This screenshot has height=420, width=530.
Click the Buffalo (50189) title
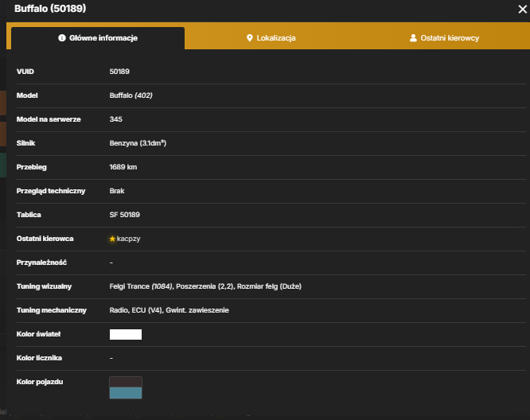click(x=50, y=9)
